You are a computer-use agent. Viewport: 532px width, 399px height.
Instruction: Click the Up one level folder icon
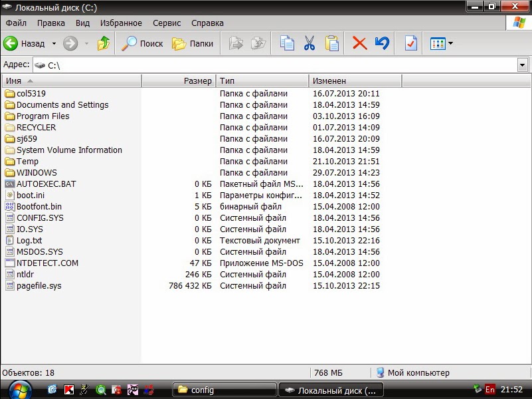tap(104, 43)
